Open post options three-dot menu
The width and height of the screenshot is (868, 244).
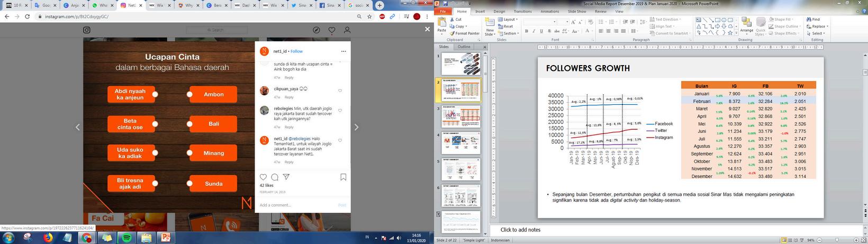click(x=343, y=51)
